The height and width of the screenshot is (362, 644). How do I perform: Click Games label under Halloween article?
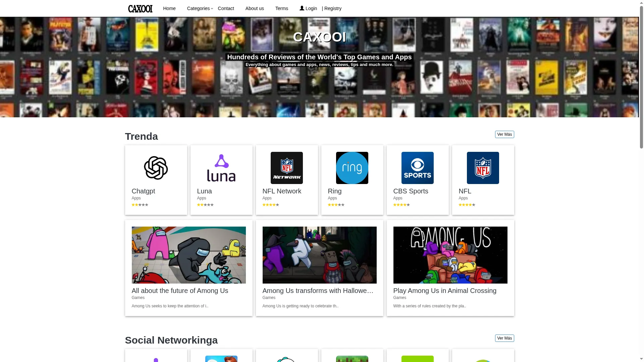point(269,298)
